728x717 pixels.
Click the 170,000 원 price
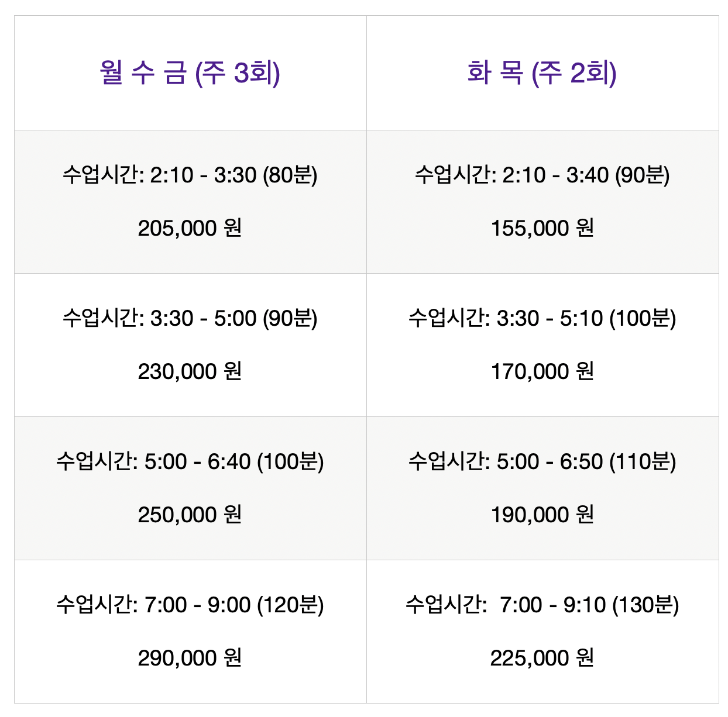point(542,371)
